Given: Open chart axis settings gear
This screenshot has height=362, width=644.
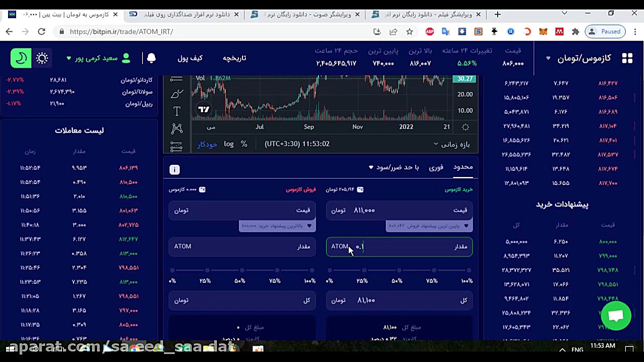Looking at the screenshot, I should (465, 127).
